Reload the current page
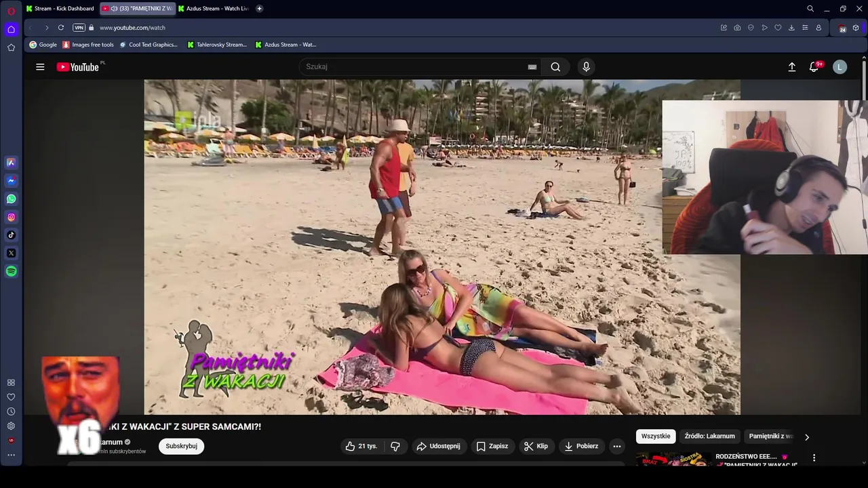The height and width of the screenshot is (488, 868). coord(61,28)
